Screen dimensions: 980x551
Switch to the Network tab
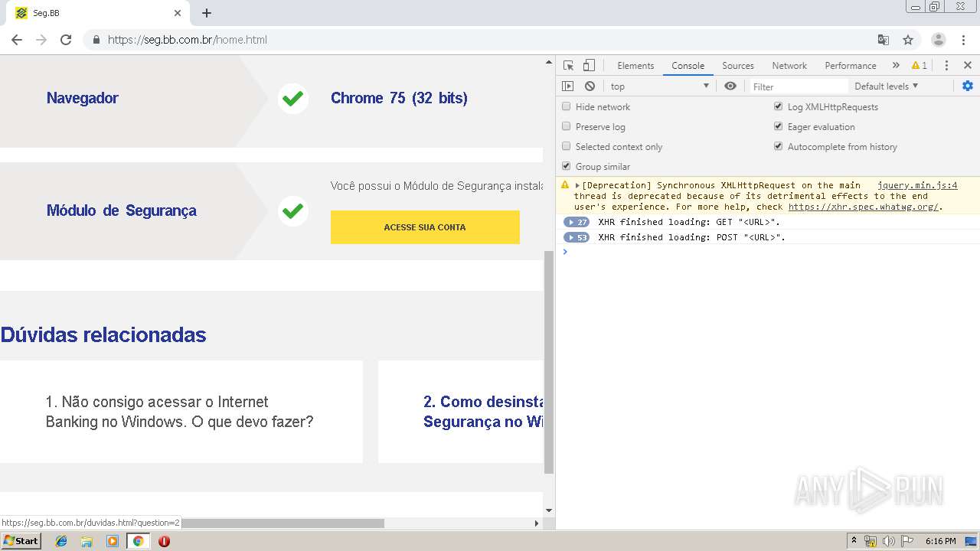coord(789,66)
